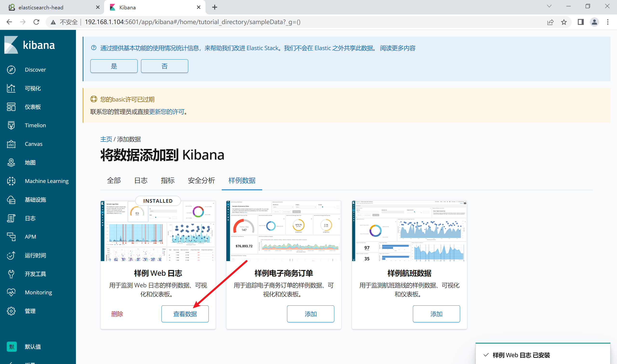Open the 地图 maps icon

coord(11,162)
